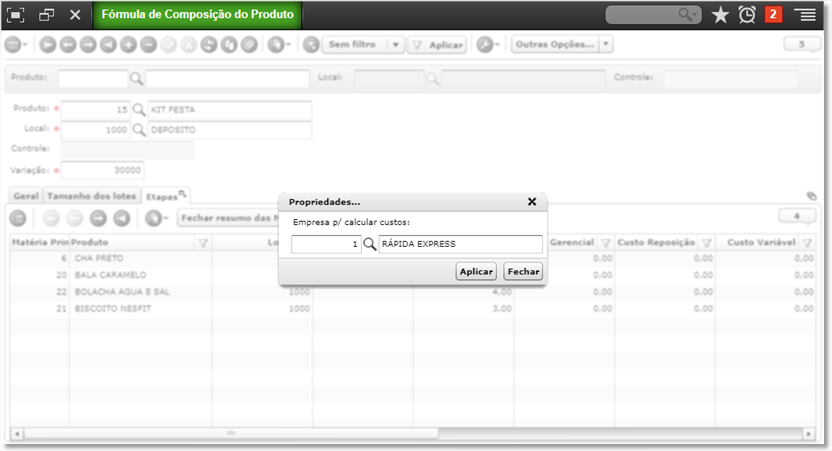Expand the Outras Opções dropdown arrow

[x=605, y=44]
